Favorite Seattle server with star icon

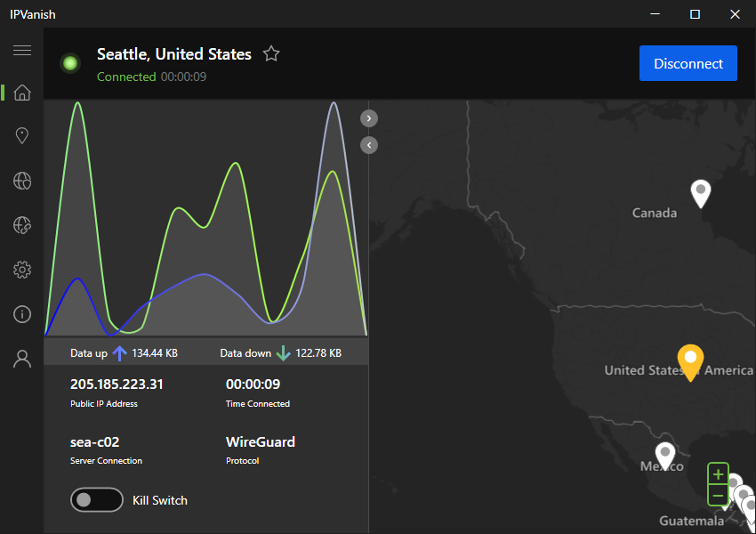pyautogui.click(x=271, y=54)
